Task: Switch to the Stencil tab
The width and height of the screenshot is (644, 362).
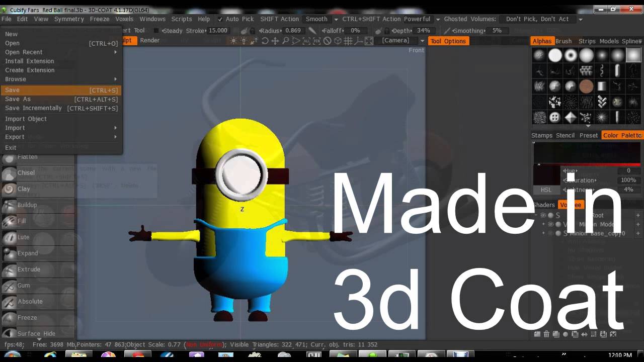Action: (x=565, y=135)
